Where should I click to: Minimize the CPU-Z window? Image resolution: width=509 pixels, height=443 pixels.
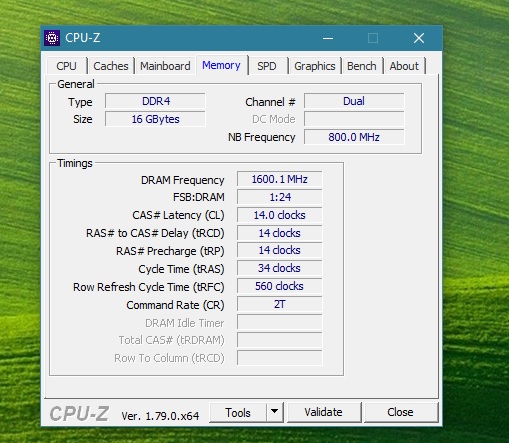(328, 38)
